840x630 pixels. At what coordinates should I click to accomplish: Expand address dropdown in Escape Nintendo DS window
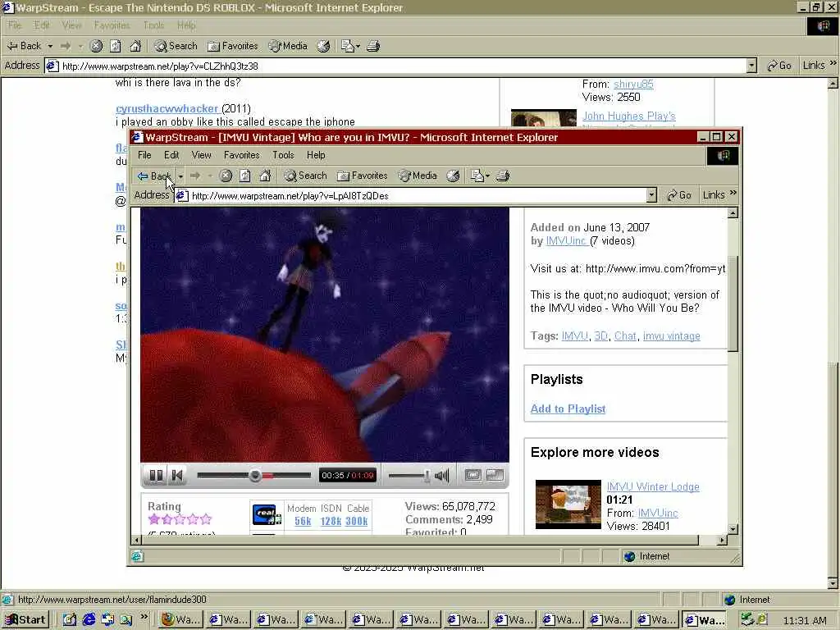pyautogui.click(x=751, y=66)
